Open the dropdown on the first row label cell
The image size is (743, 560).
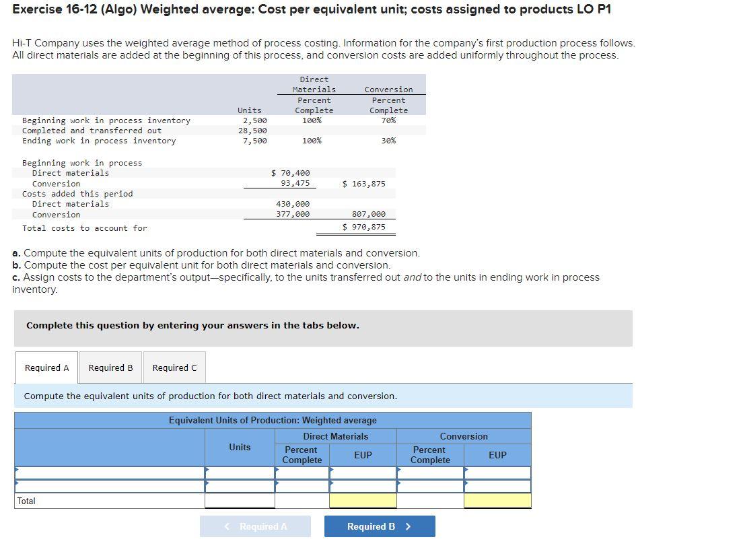tap(108, 473)
